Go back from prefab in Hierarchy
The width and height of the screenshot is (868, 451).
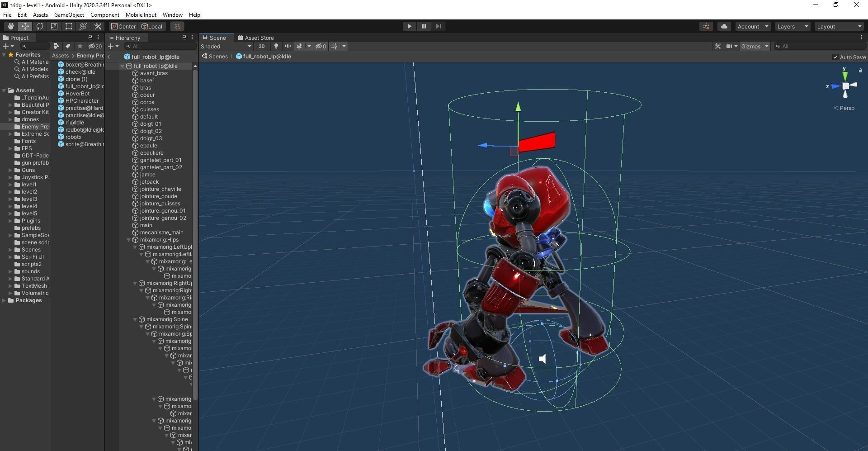pyautogui.click(x=109, y=57)
